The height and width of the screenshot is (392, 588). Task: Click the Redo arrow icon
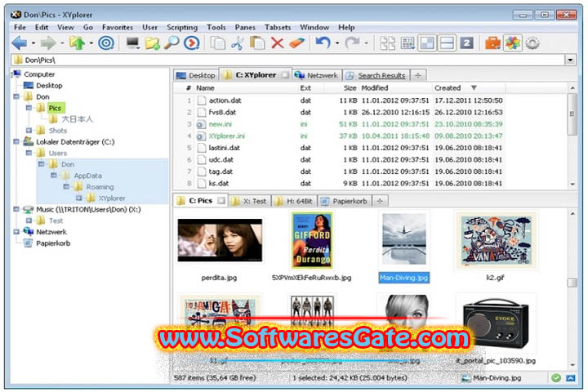pos(352,43)
